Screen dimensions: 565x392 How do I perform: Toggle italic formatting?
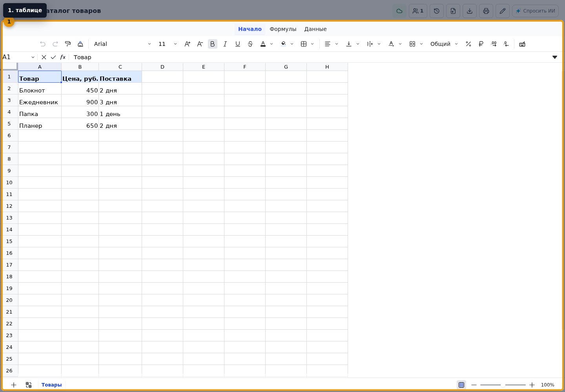225,44
